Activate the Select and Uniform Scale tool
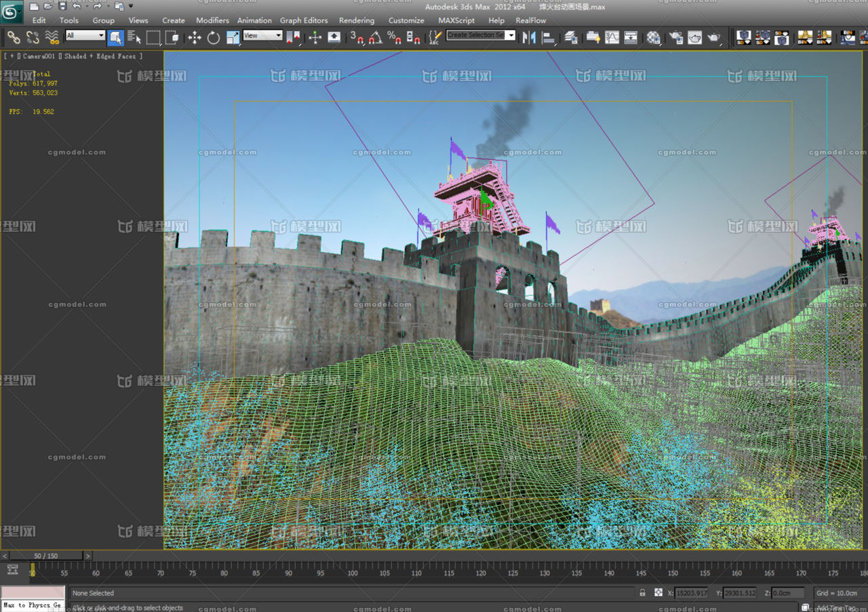Screen dimensions: 868x612 click(233, 37)
